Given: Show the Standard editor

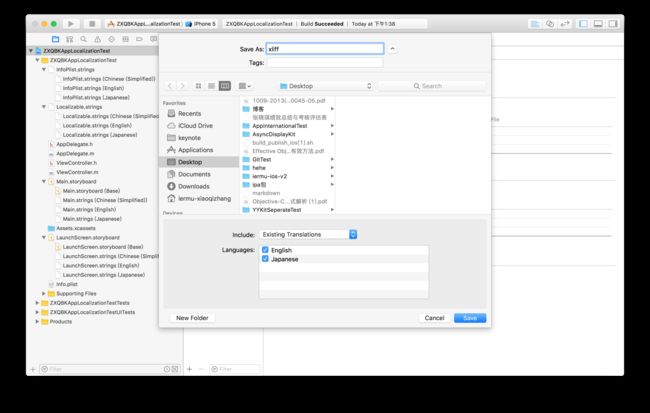Looking at the screenshot, I should [x=535, y=24].
